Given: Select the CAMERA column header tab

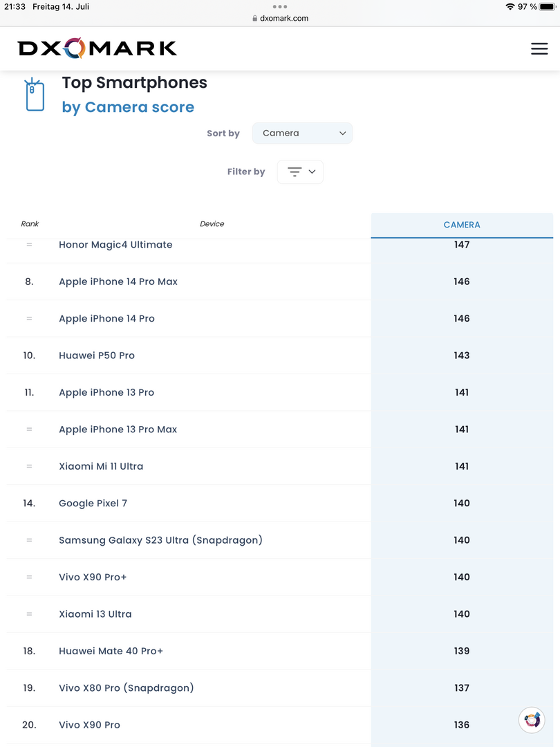Looking at the screenshot, I should [x=462, y=225].
